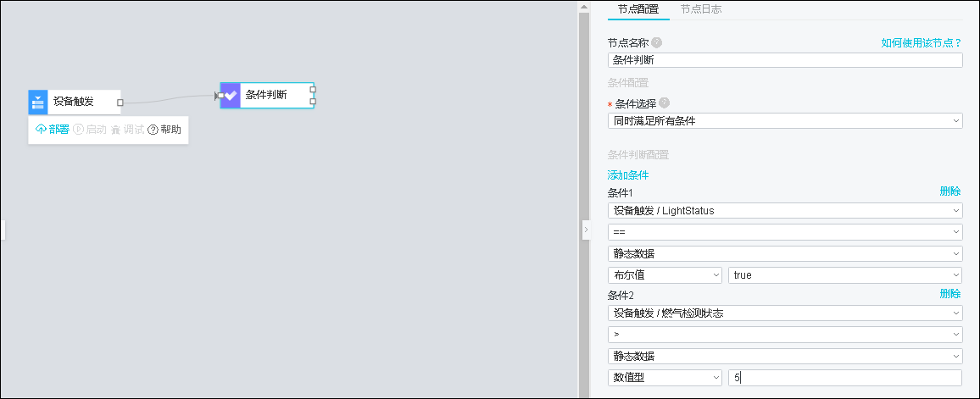Image resolution: width=980 pixels, height=399 pixels.
Task: Click the purple checkmark condition node icon
Action: coord(231,96)
